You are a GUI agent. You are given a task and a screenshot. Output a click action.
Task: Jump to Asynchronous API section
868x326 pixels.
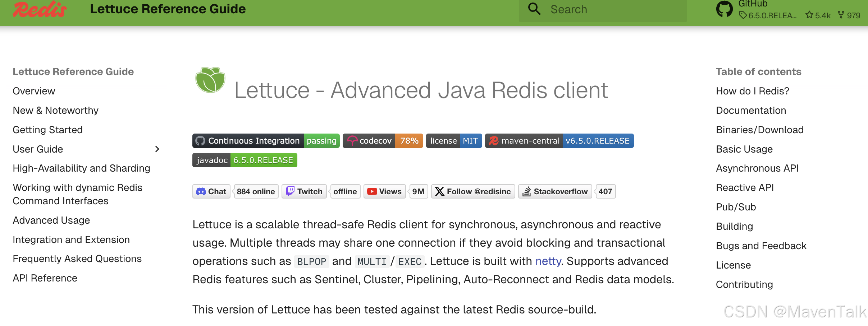(757, 168)
